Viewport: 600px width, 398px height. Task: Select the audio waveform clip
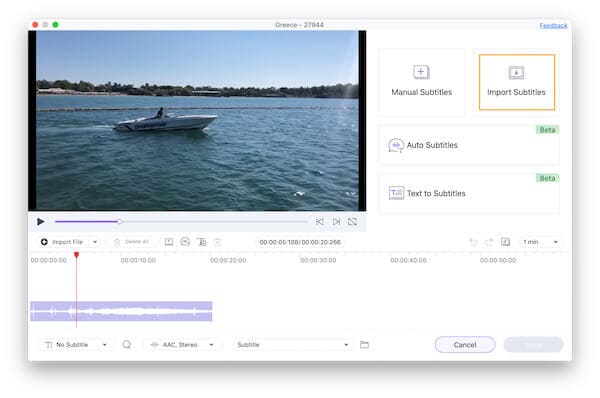click(121, 311)
